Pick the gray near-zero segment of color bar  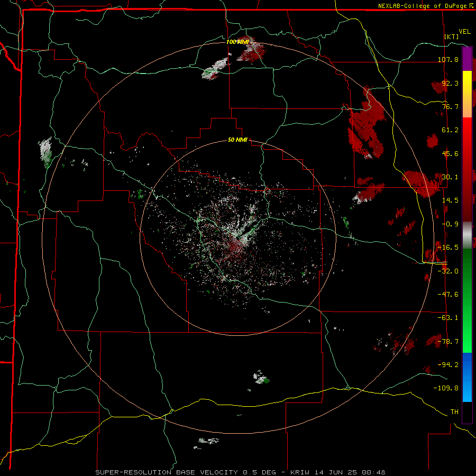(467, 235)
